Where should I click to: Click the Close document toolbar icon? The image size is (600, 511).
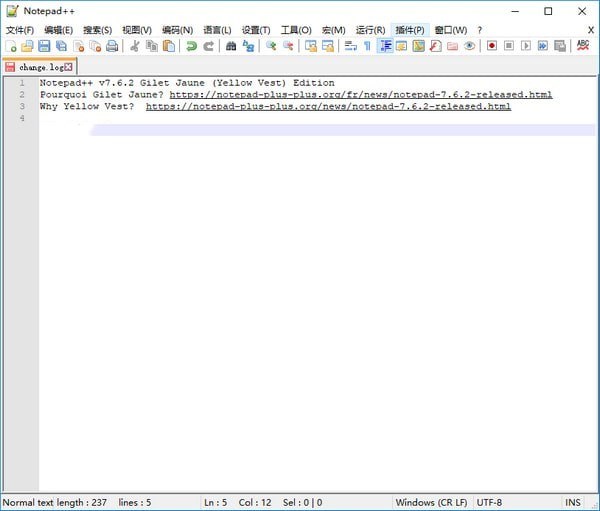(x=78, y=46)
